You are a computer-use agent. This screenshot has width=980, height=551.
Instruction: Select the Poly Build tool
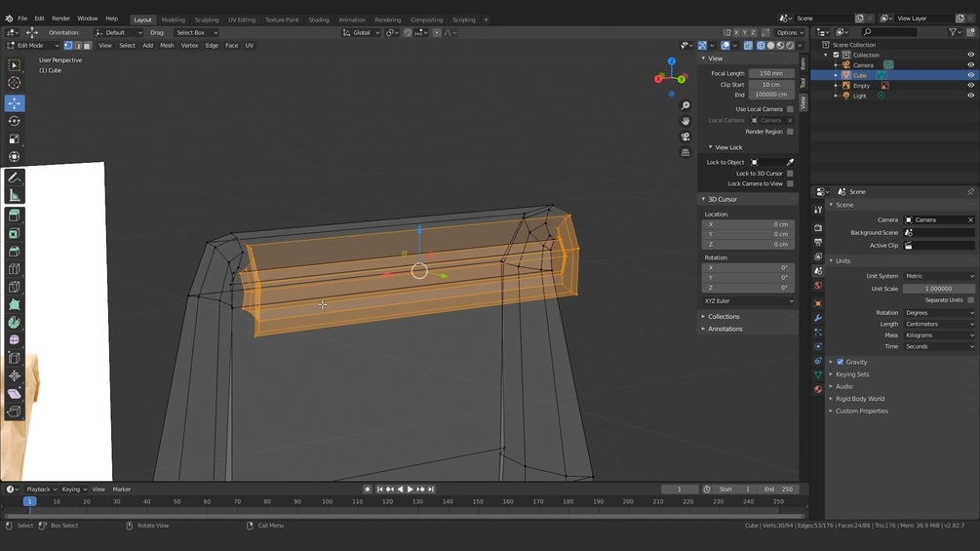click(x=15, y=305)
